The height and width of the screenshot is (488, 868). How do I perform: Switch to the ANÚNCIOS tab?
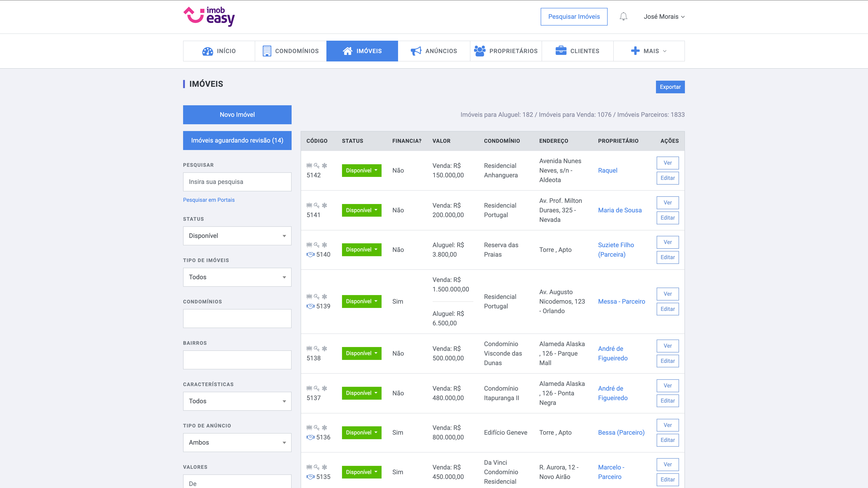pyautogui.click(x=434, y=51)
